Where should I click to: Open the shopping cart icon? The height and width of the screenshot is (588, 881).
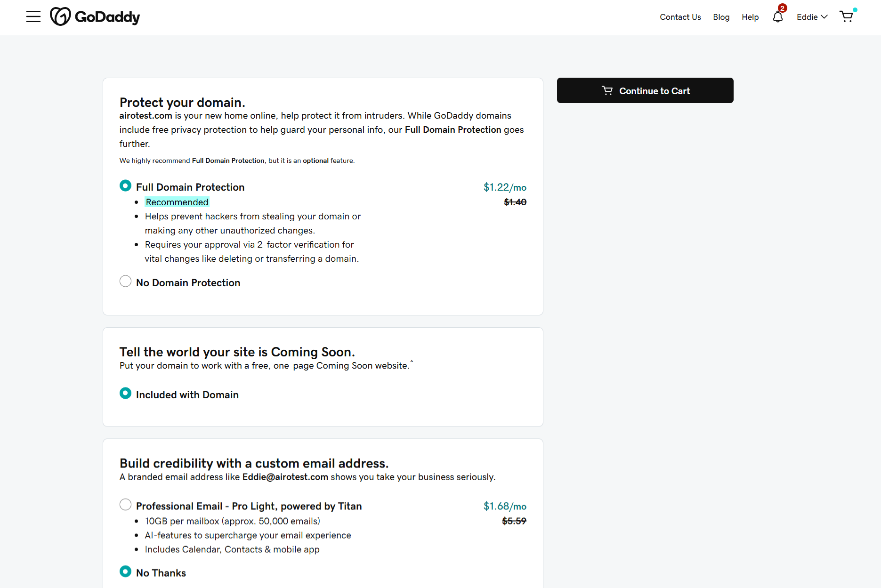point(847,17)
